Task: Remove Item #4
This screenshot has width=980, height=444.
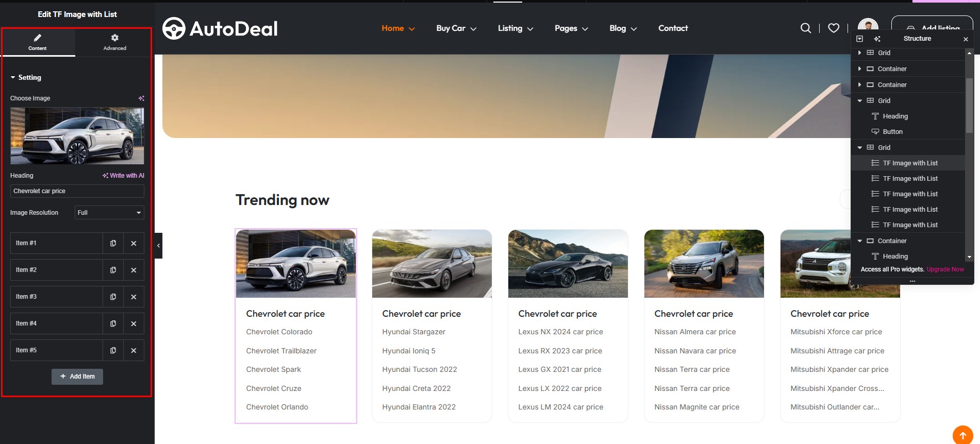Action: [x=134, y=323]
